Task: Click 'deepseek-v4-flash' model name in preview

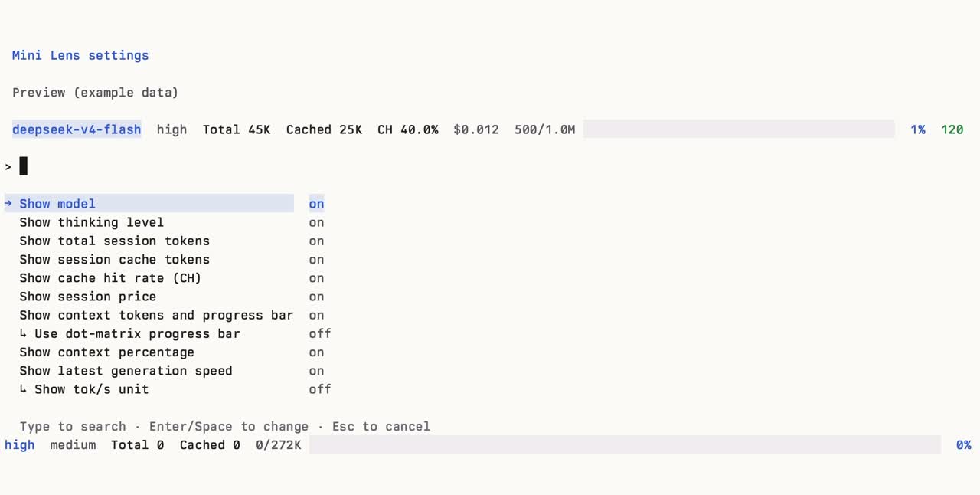Action: 77,129
